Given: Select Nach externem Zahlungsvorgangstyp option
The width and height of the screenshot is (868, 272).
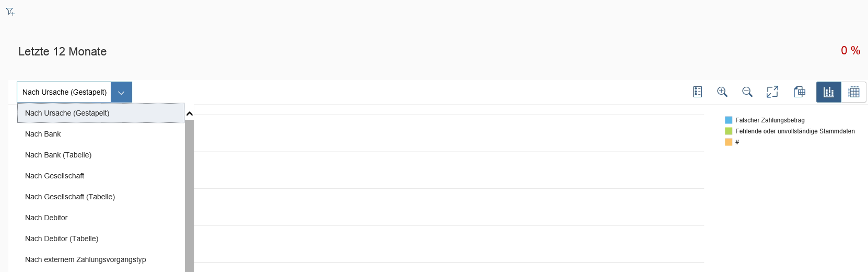Looking at the screenshot, I should (x=85, y=259).
